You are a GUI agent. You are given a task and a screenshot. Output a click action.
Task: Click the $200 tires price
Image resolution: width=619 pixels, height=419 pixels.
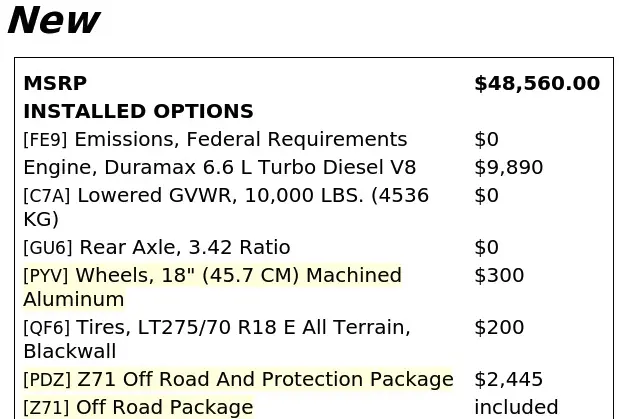[499, 327]
